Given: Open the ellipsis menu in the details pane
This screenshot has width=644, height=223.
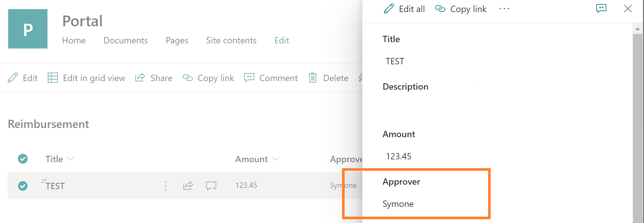Looking at the screenshot, I should 504,9.
